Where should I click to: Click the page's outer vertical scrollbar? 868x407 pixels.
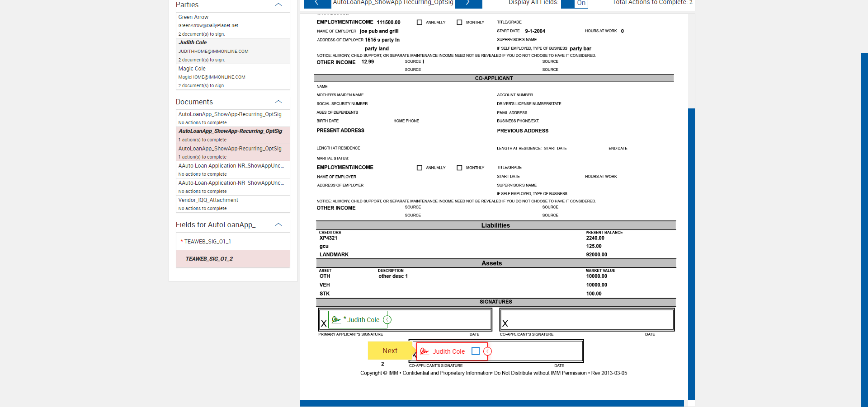(x=864, y=229)
